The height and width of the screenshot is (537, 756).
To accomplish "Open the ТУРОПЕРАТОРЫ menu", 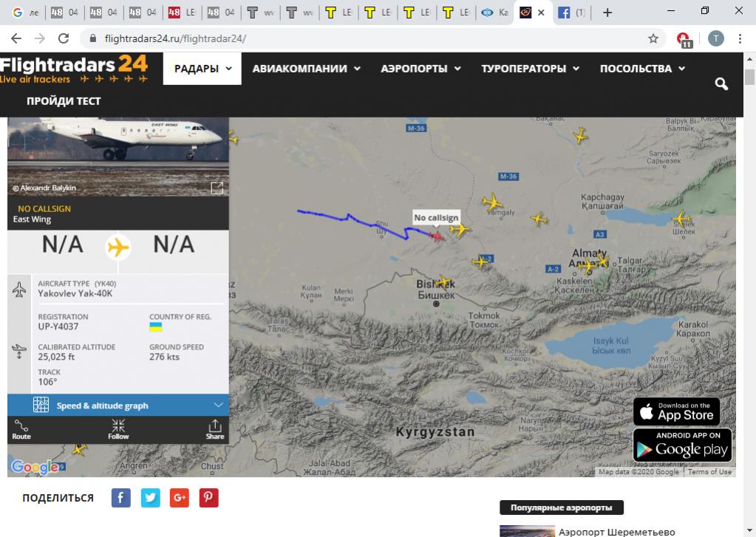I will click(x=530, y=69).
